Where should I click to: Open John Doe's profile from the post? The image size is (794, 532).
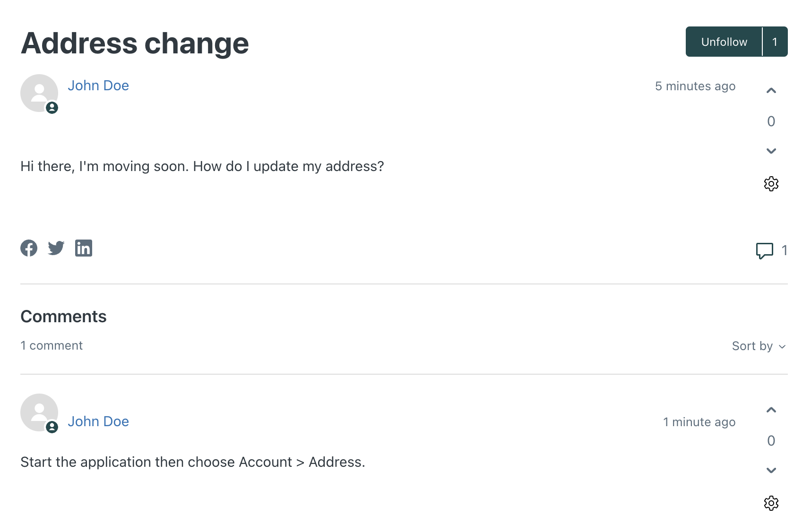point(98,86)
